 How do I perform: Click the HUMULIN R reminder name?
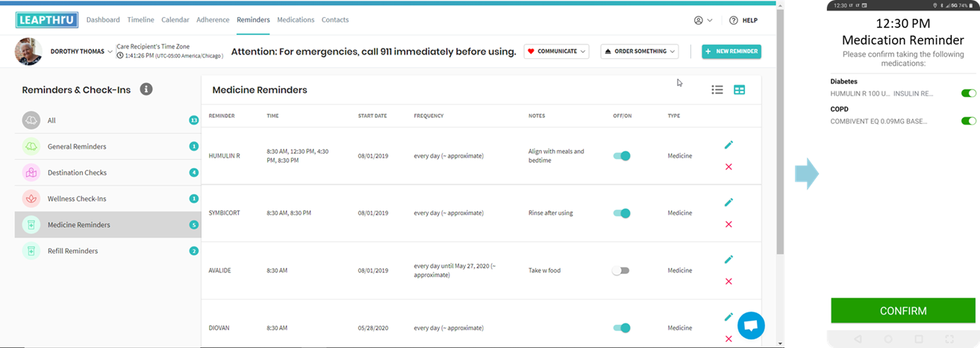(224, 156)
